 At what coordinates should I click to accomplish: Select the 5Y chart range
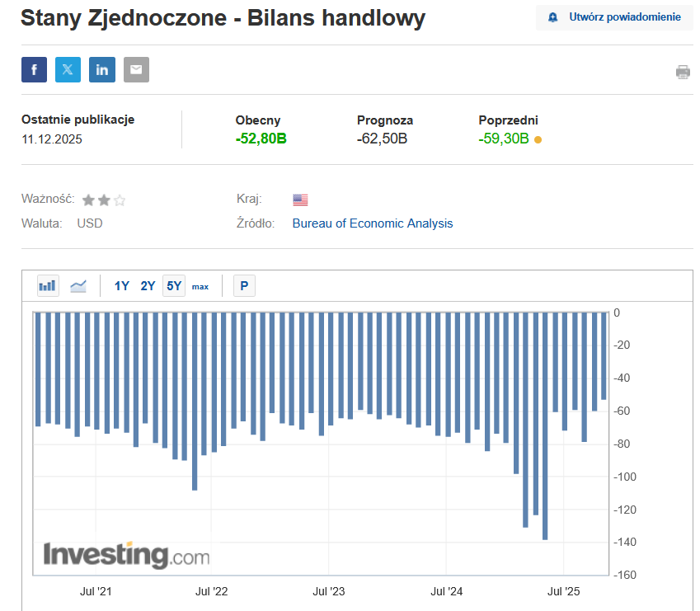click(174, 286)
